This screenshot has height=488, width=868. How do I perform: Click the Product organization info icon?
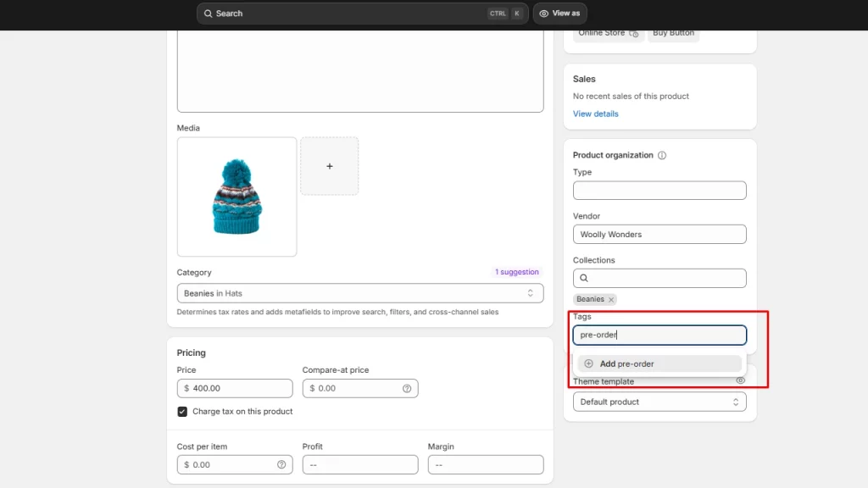click(x=662, y=155)
